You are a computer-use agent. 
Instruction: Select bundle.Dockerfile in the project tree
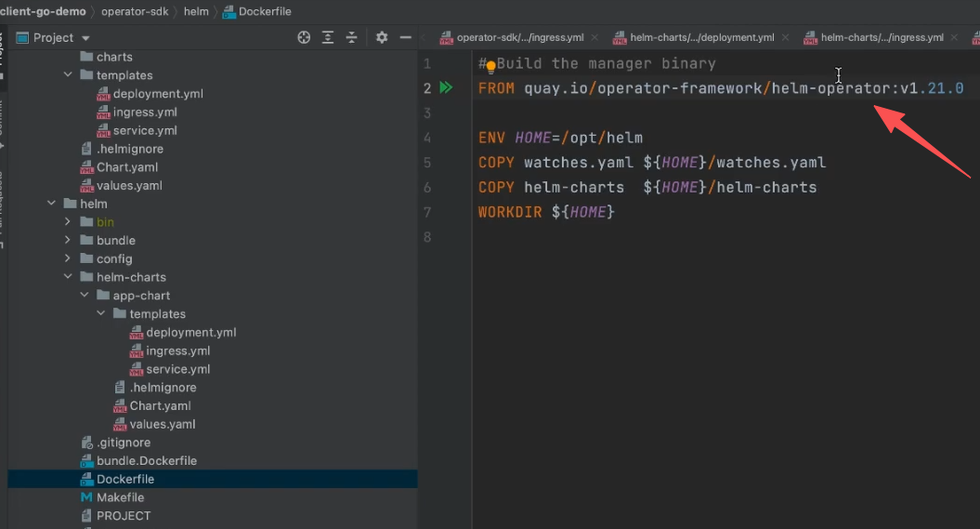pyautogui.click(x=146, y=461)
